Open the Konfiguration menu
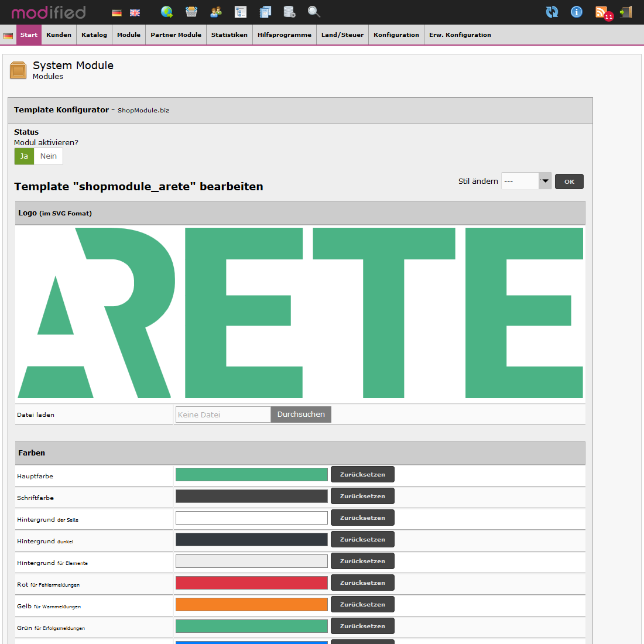 pyautogui.click(x=396, y=35)
